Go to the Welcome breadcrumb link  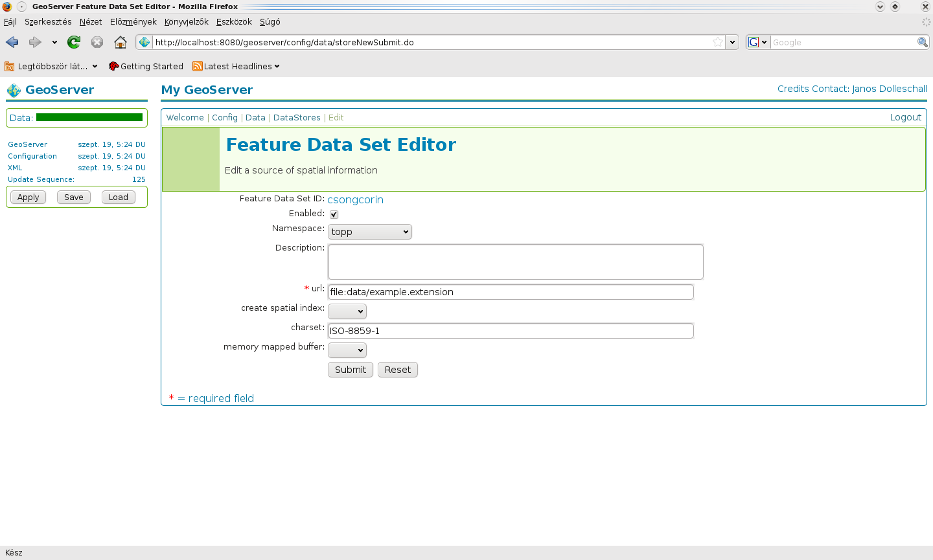pyautogui.click(x=185, y=117)
